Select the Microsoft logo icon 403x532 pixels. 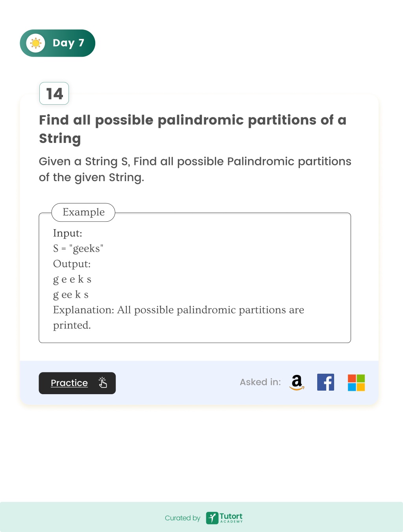pos(356,382)
